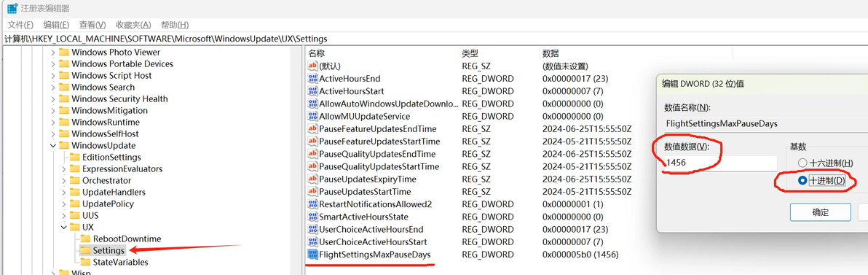The image size is (868, 275).
Task: Click the StateVariables folder icon
Action: 84,262
